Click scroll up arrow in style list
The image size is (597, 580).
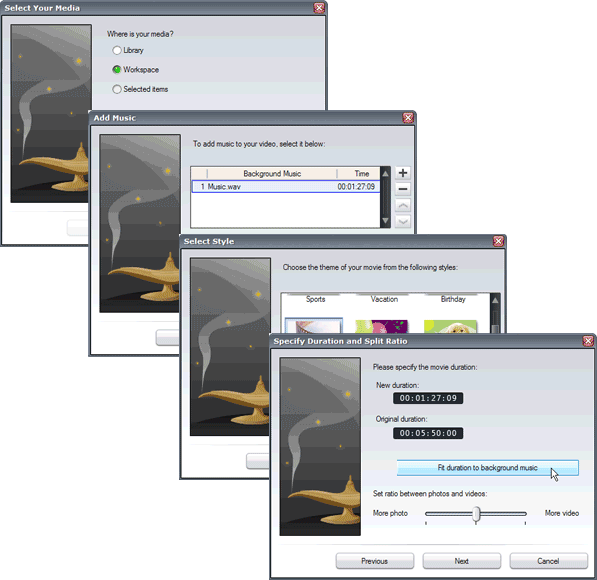[x=495, y=300]
